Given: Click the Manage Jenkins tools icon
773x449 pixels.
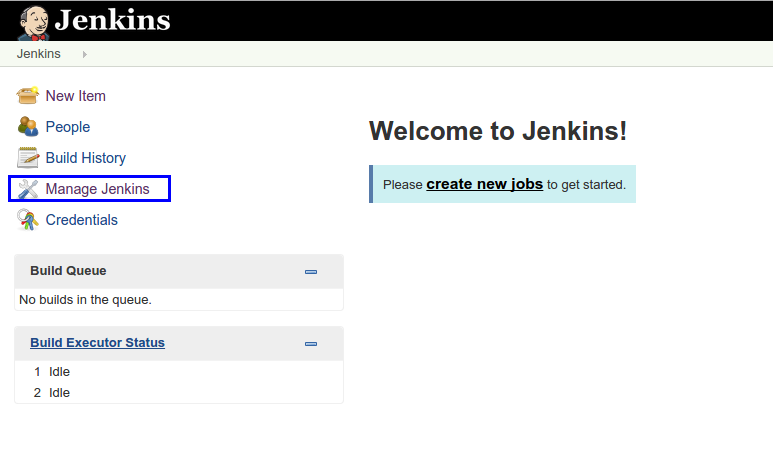Looking at the screenshot, I should pyautogui.click(x=28, y=189).
